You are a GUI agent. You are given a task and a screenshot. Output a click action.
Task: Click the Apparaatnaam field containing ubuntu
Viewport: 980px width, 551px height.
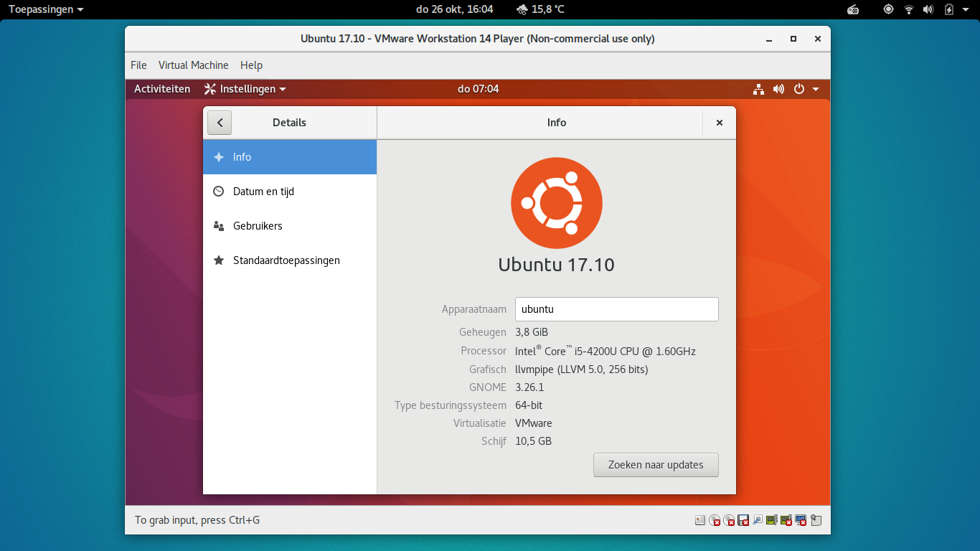click(x=617, y=309)
